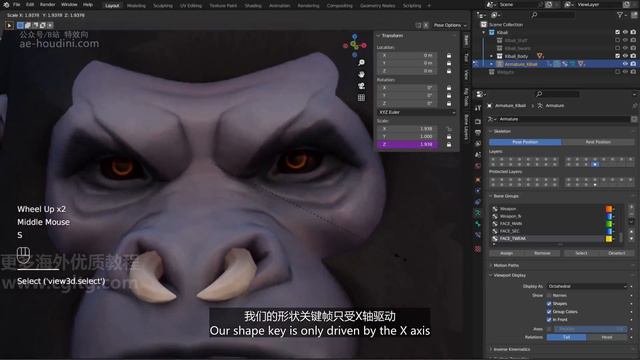Image resolution: width=640 pixels, height=360 pixels.
Task: Switch to the Modeling workspace tab
Action: pos(136,6)
